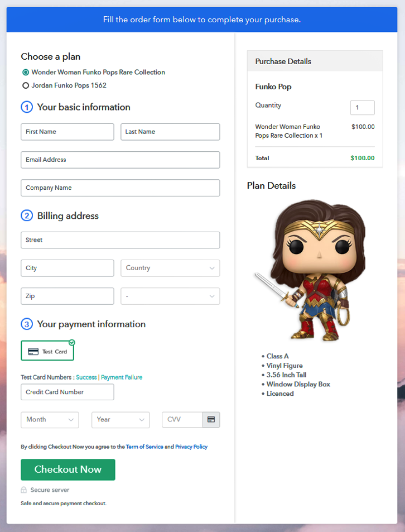Viewport: 405px width, 532px height.
Task: Open the Privacy Policy link
Action: pos(191,447)
